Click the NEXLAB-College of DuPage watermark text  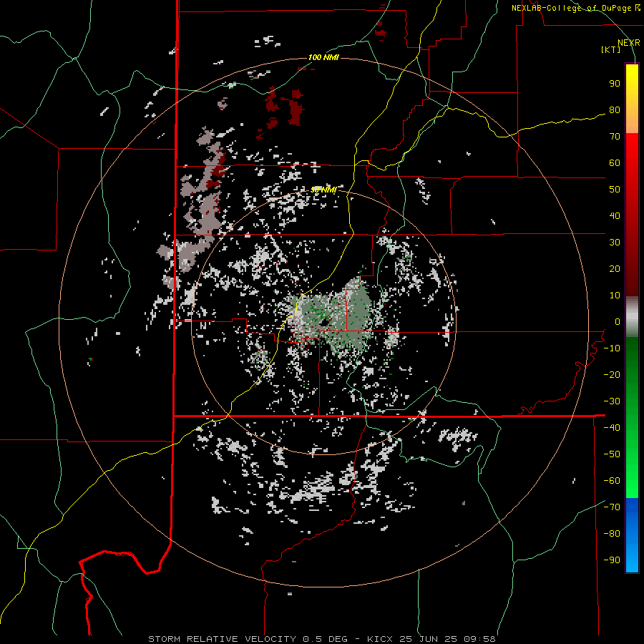(575, 8)
